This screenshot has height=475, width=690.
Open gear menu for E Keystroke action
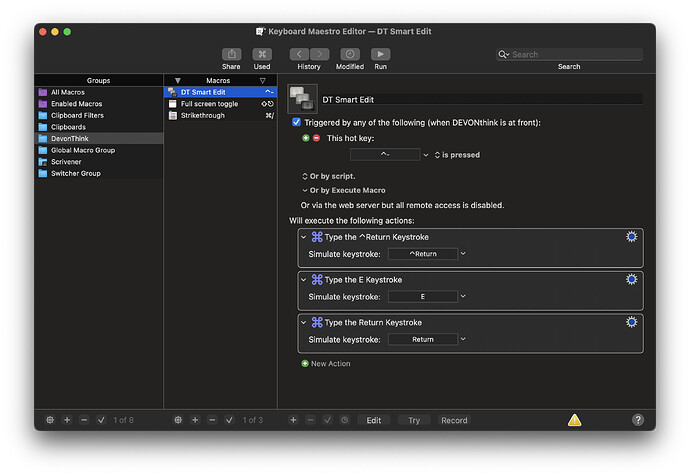click(631, 280)
